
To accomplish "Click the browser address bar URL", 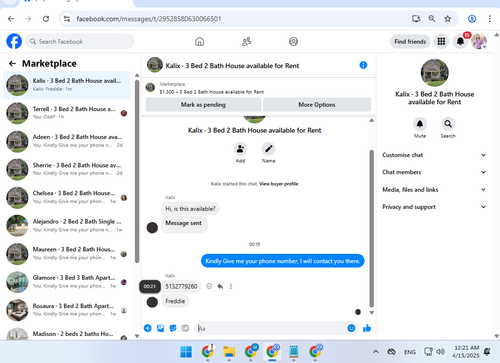I will 149,19.
